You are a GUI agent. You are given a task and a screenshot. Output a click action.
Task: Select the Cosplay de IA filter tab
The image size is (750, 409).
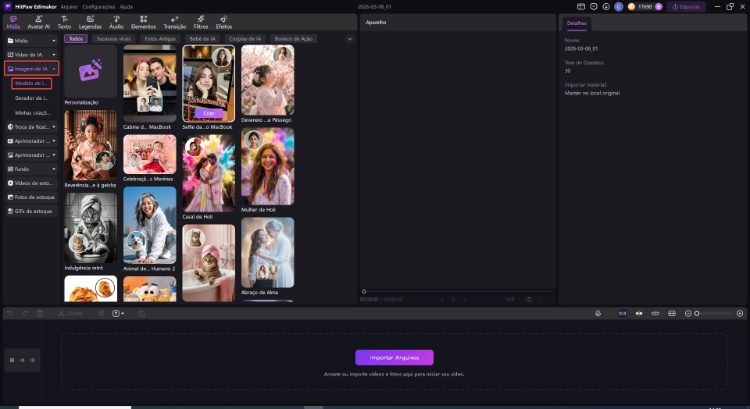pyautogui.click(x=245, y=39)
